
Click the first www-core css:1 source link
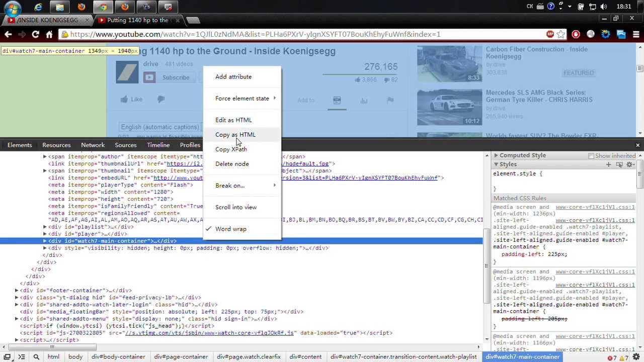pos(595,207)
